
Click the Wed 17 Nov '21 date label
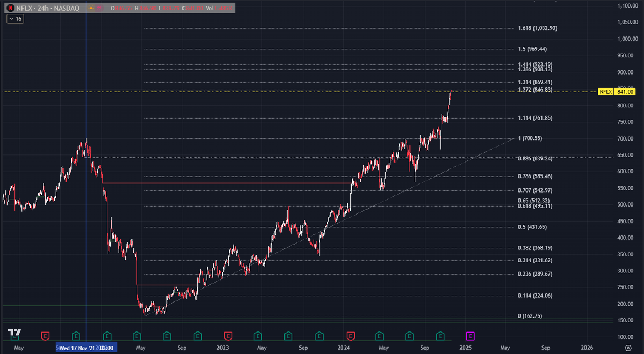coord(86,348)
